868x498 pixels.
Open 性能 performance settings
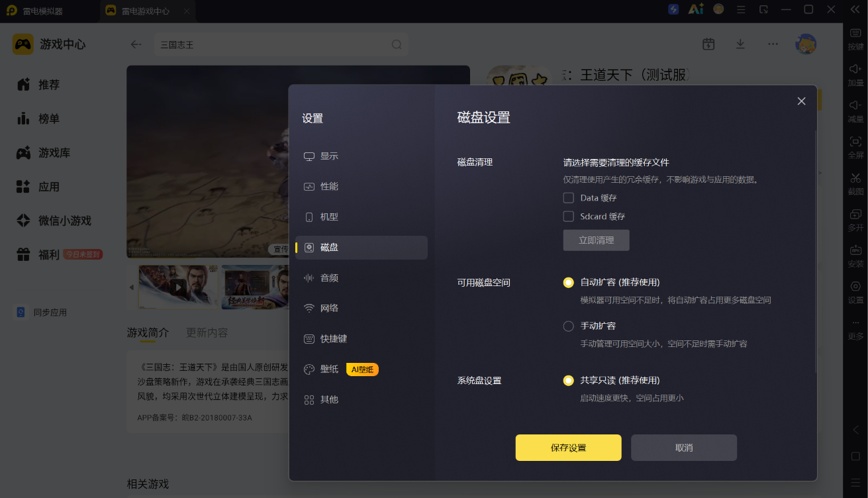tap(362, 187)
